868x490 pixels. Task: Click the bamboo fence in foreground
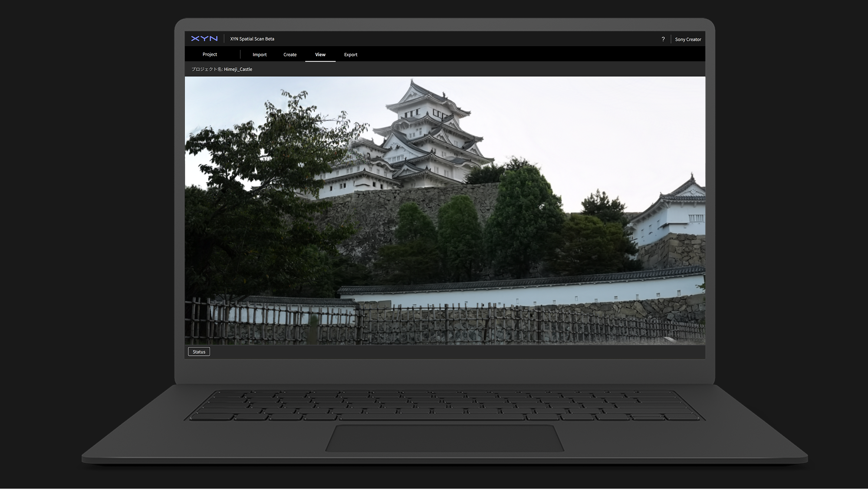click(434, 324)
